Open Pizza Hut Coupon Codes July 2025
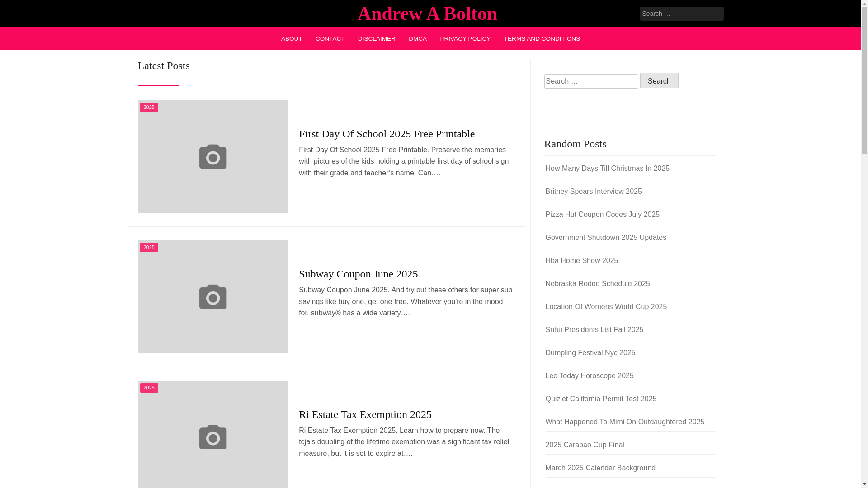This screenshot has height=488, width=868. [x=602, y=215]
